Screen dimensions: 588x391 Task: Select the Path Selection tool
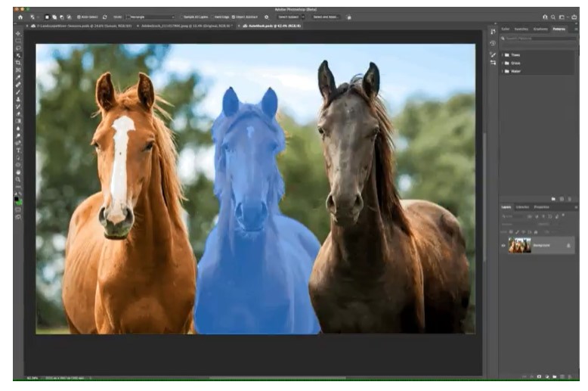18,157
